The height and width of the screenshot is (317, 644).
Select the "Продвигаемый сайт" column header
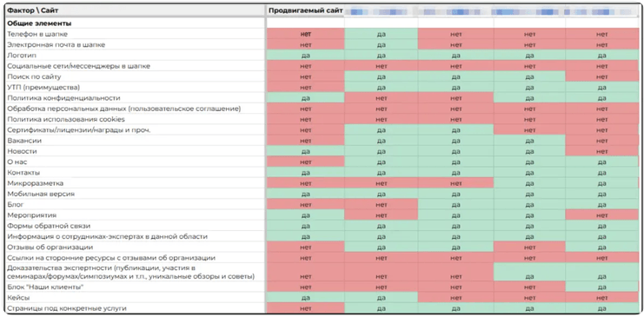(305, 10)
